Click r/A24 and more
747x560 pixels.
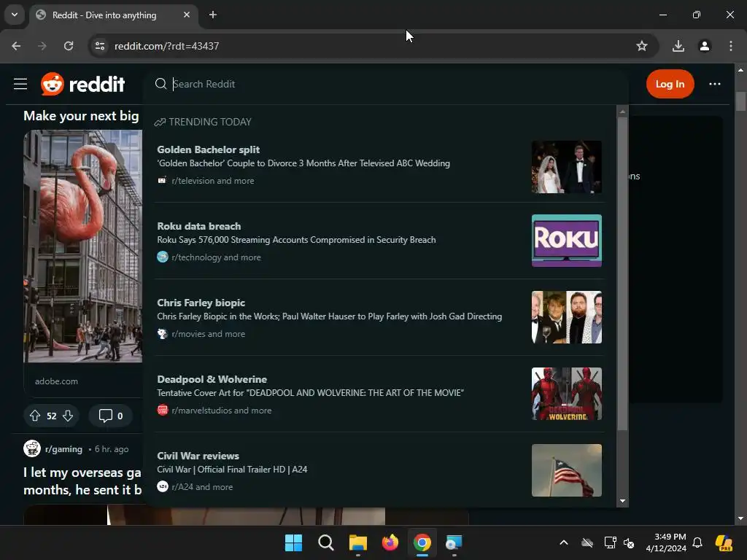point(202,487)
